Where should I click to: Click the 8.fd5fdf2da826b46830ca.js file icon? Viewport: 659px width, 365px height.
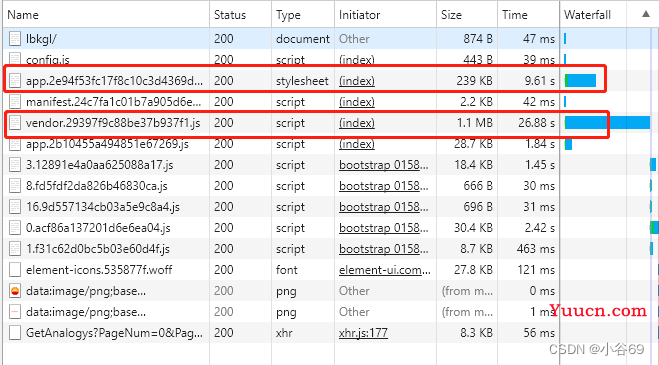click(15, 186)
